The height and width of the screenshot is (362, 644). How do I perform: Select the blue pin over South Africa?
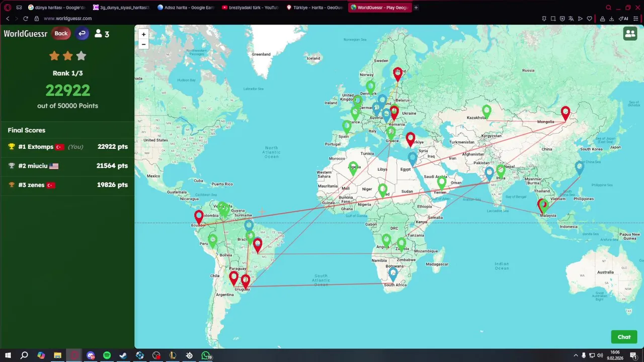[x=393, y=274]
